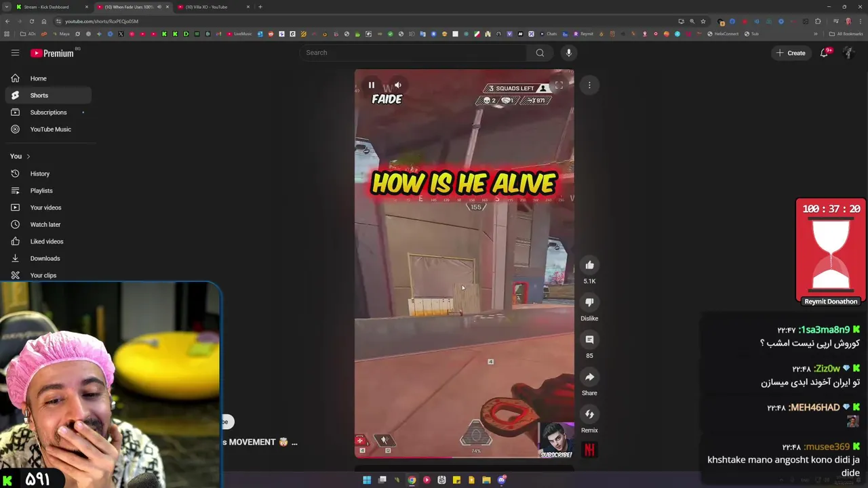Open the Short's comments

click(589, 340)
